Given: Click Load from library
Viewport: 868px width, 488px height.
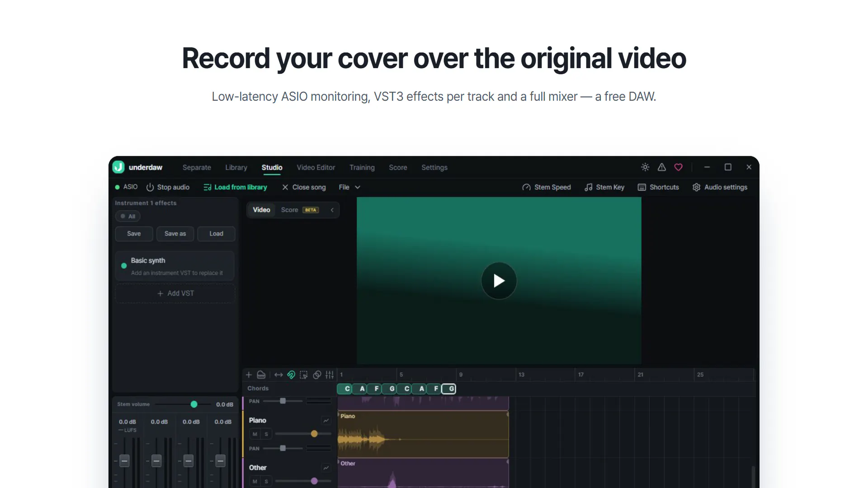Looking at the screenshot, I should click(x=235, y=187).
